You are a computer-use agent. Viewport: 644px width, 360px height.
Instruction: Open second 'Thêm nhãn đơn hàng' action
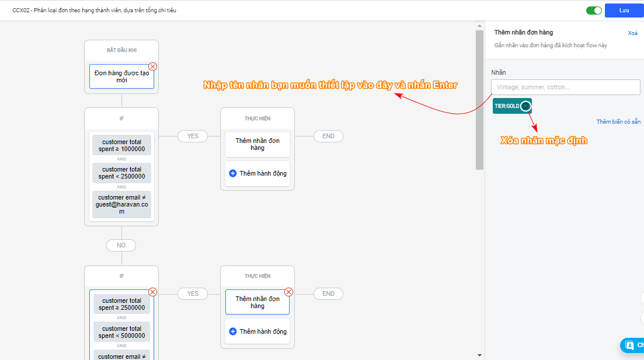tap(257, 302)
